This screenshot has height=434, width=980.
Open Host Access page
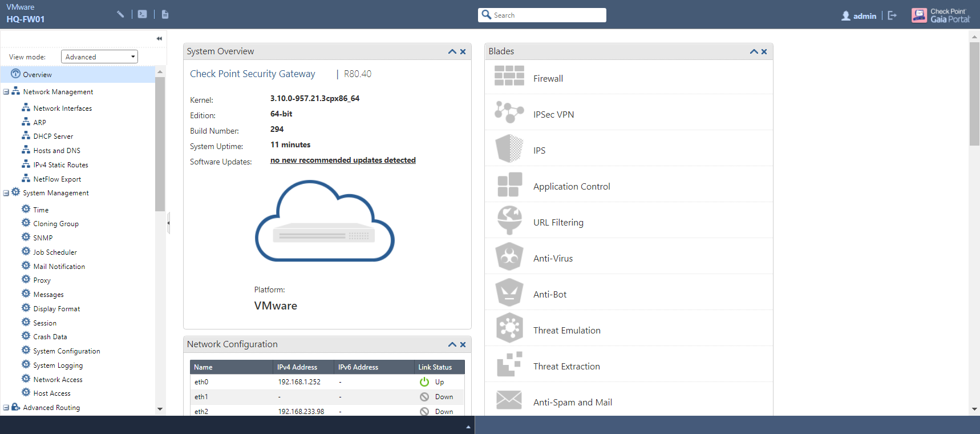pyautogui.click(x=52, y=393)
